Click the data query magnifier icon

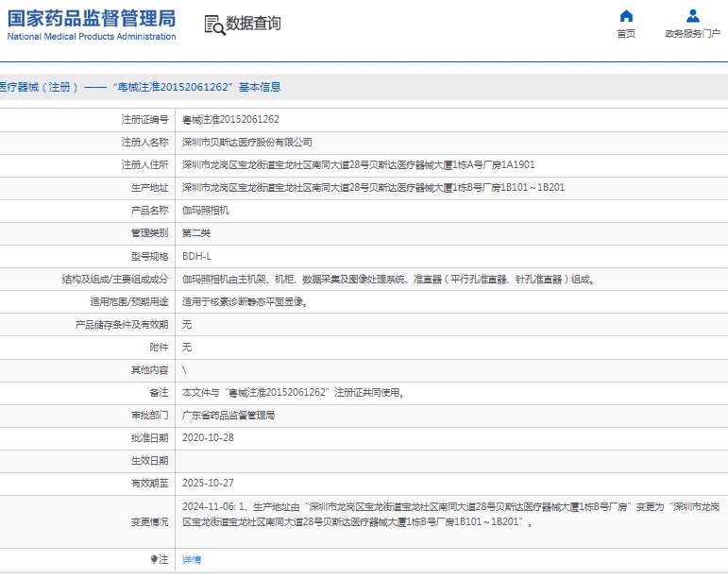(x=214, y=25)
